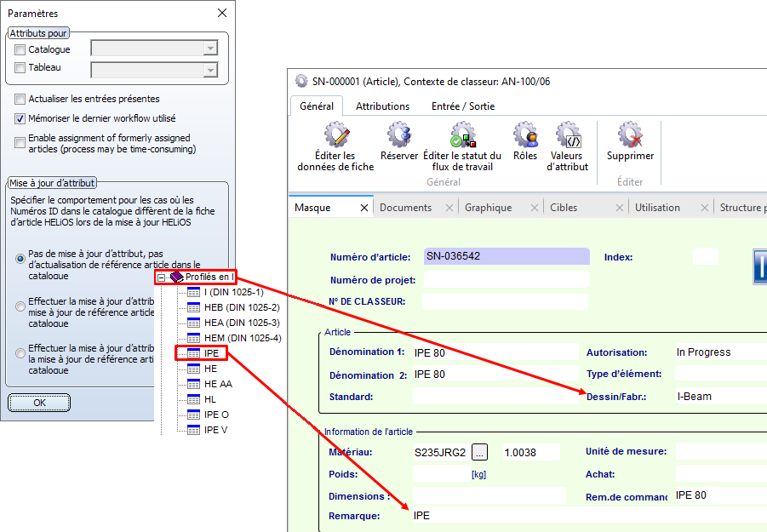Click the material number field 1.0038
The height and width of the screenshot is (532, 767).
[531, 452]
